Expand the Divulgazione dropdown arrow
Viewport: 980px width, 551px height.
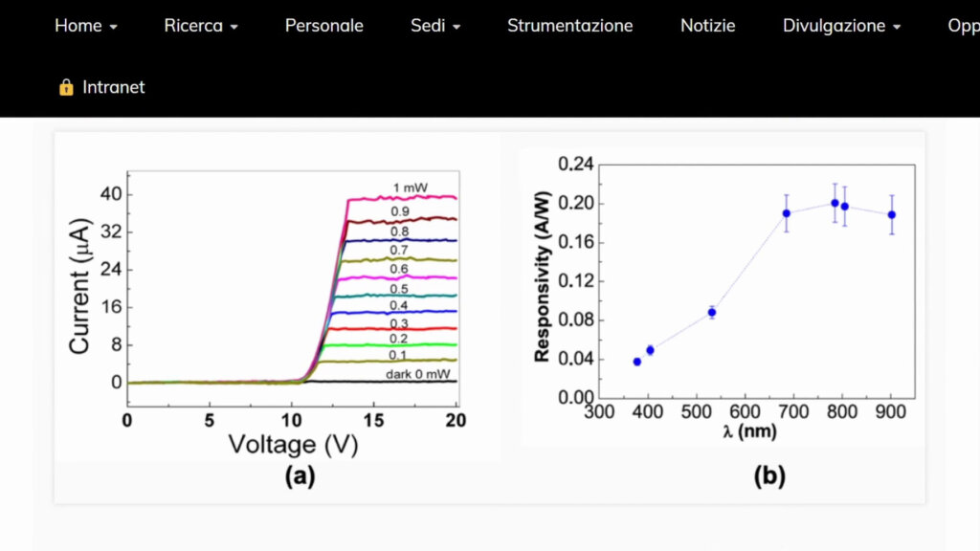tap(897, 28)
